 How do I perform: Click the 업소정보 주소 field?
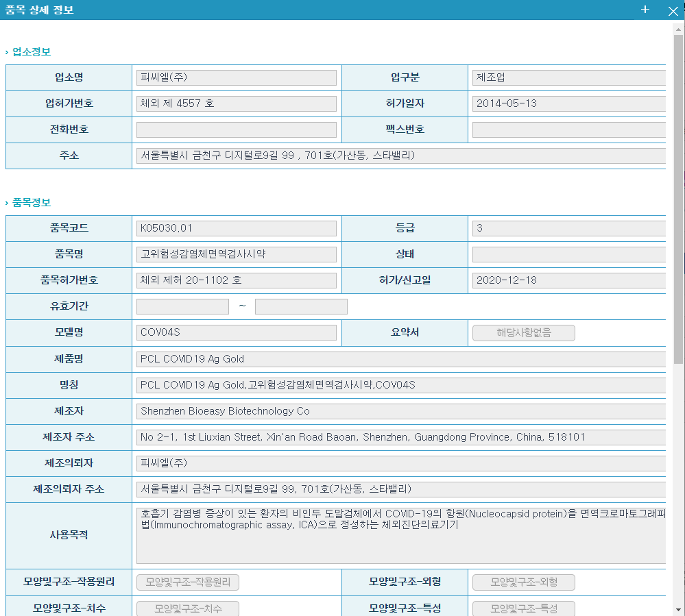(x=401, y=156)
